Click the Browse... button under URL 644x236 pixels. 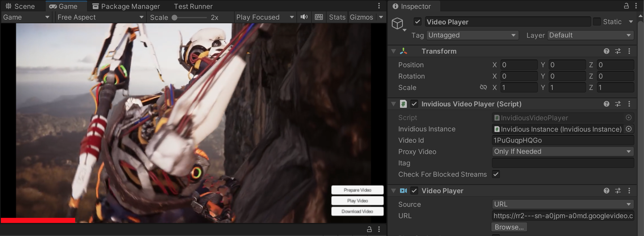[509, 227]
